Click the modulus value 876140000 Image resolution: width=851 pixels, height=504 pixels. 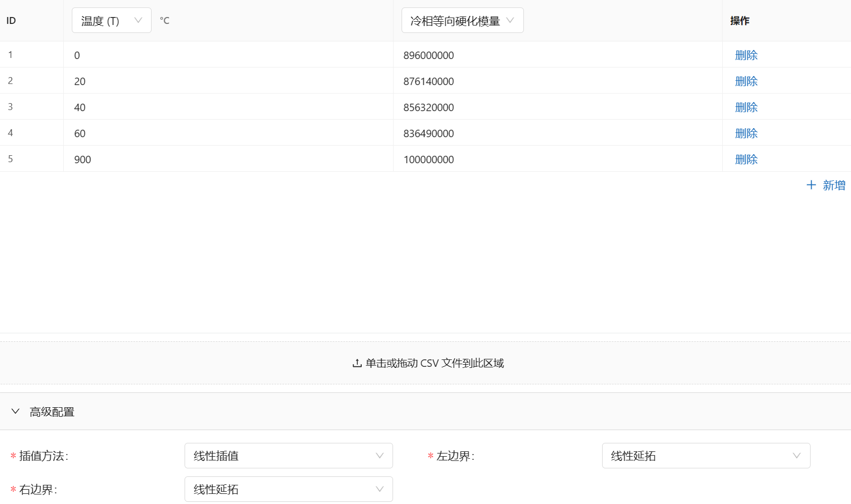click(x=429, y=81)
